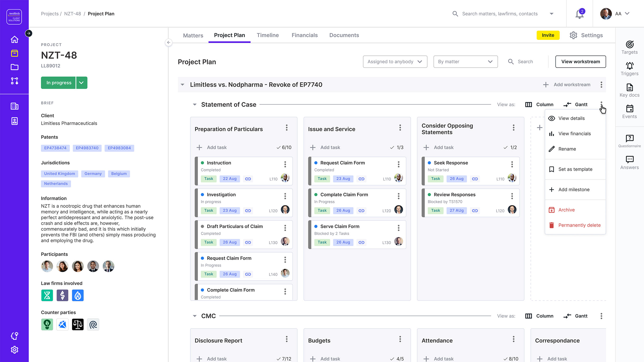Screen dimensions: 644x362
Task: Select Set as template menu option
Action: [575, 169]
